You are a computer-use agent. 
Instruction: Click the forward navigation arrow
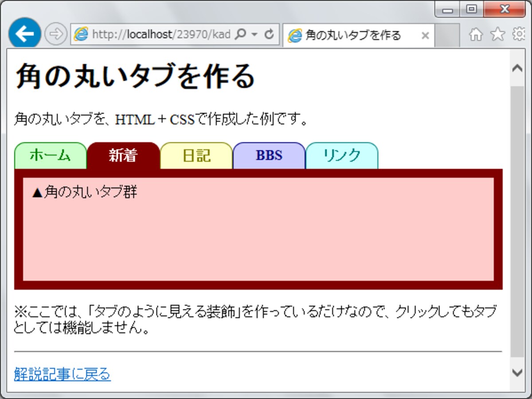55,35
